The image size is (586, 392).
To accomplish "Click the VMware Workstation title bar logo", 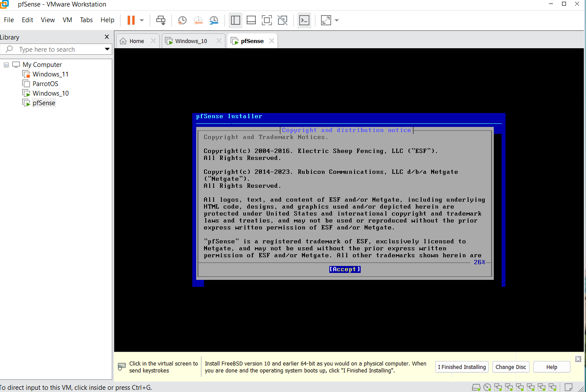I will tap(4, 4).
